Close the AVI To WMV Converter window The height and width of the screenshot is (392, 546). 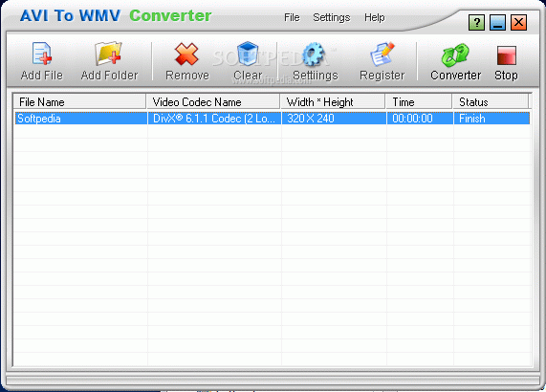[x=518, y=23]
